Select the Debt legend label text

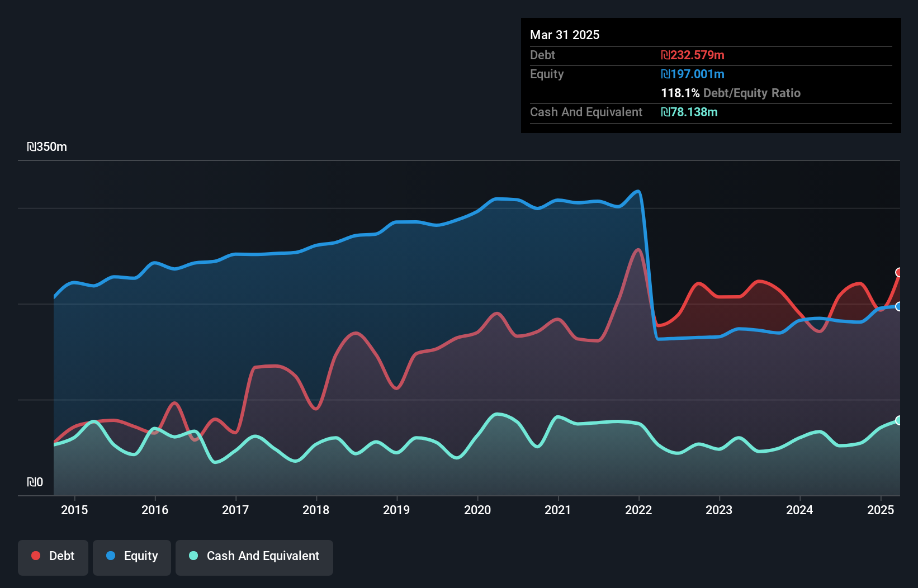pyautogui.click(x=61, y=556)
